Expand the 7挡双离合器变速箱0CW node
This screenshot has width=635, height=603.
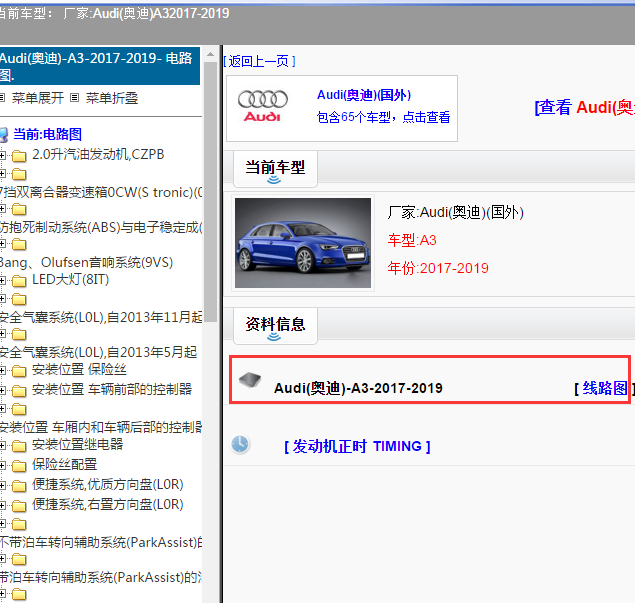[x=2, y=174]
